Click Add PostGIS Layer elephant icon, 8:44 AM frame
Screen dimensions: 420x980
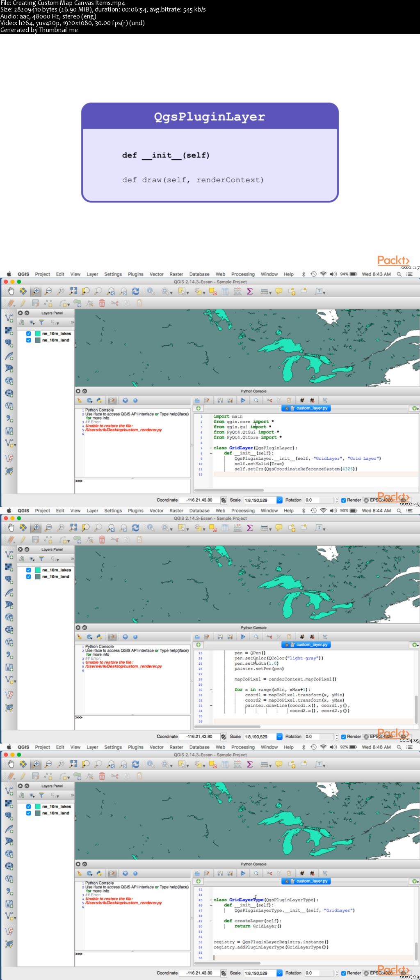pos(9,580)
